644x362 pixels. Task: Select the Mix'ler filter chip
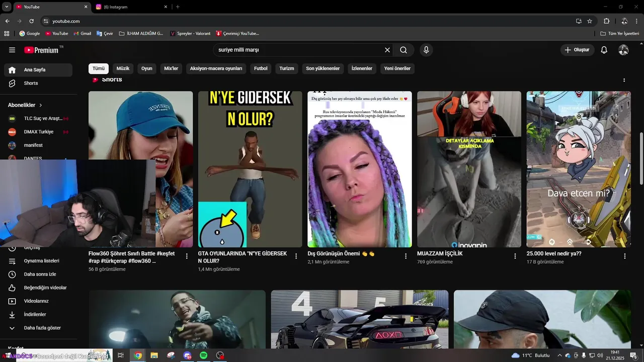(x=171, y=68)
